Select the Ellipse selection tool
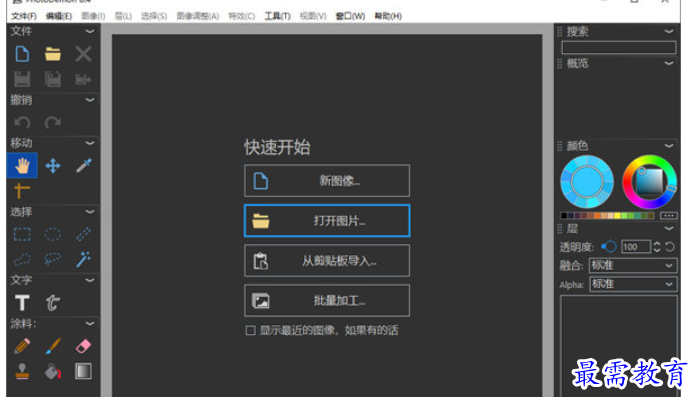This screenshot has width=696, height=405. 53,234
